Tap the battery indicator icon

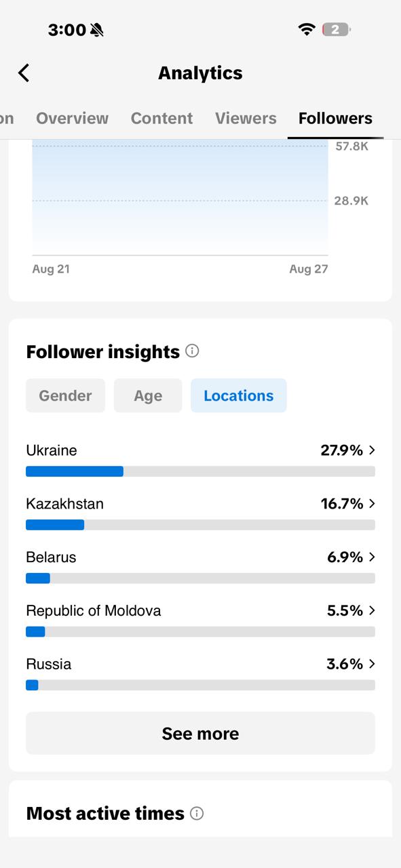click(336, 29)
